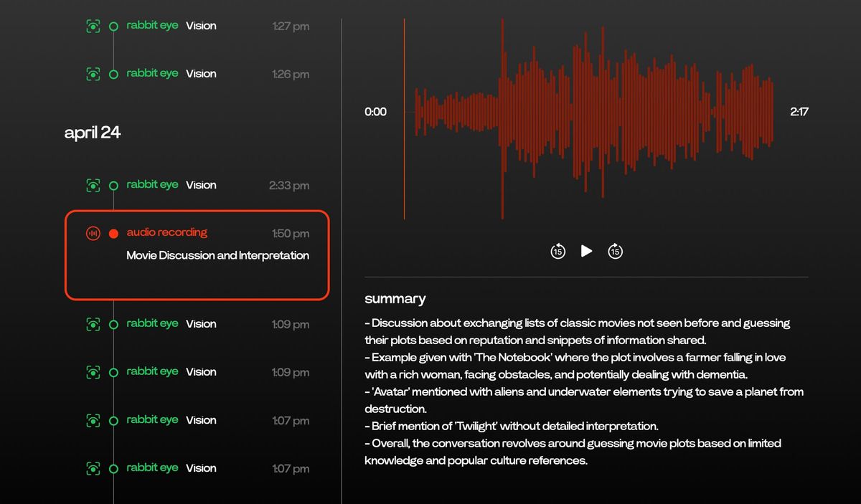861x504 pixels.
Task: Rewind the audio 15 seconds
Action: pos(557,251)
